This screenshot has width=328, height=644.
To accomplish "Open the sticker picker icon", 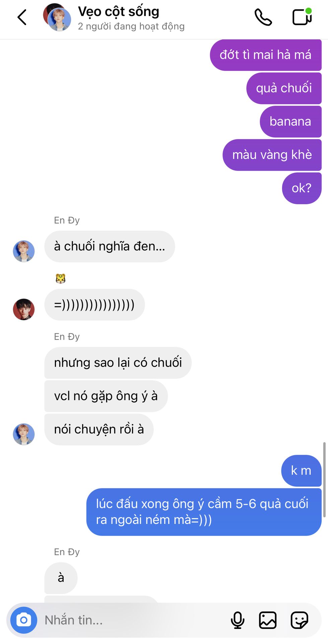I will 299,620.
